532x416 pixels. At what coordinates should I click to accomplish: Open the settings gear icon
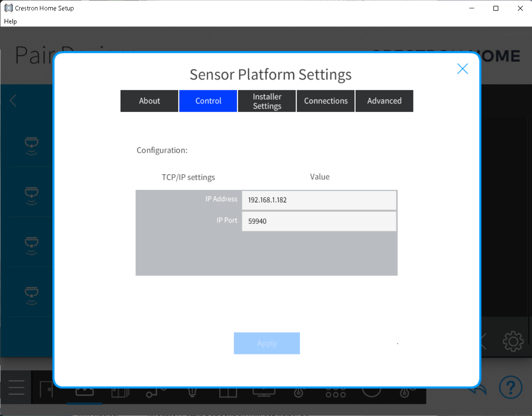(x=513, y=342)
